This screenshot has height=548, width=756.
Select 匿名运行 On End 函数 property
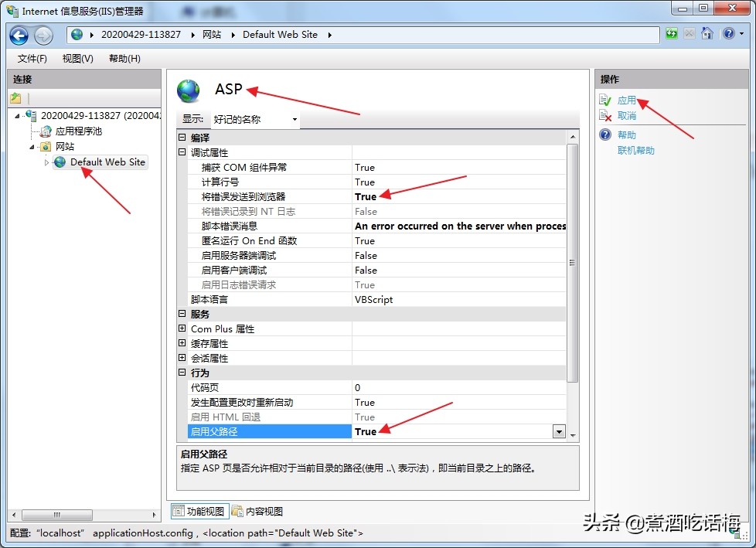376,240
